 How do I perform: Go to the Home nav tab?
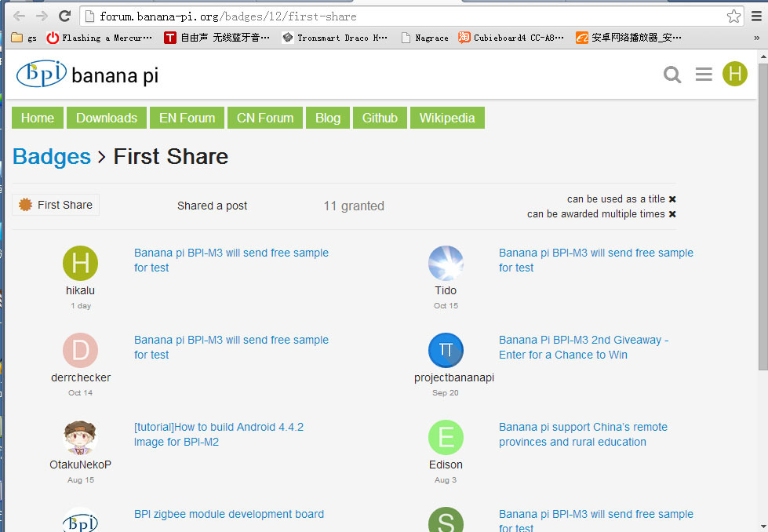click(x=38, y=118)
